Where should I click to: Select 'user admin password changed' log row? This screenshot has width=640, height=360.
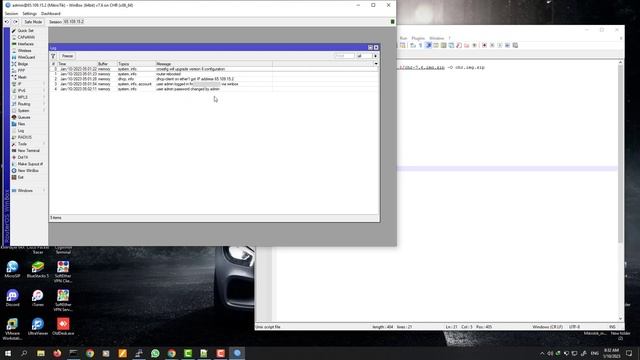[214, 89]
